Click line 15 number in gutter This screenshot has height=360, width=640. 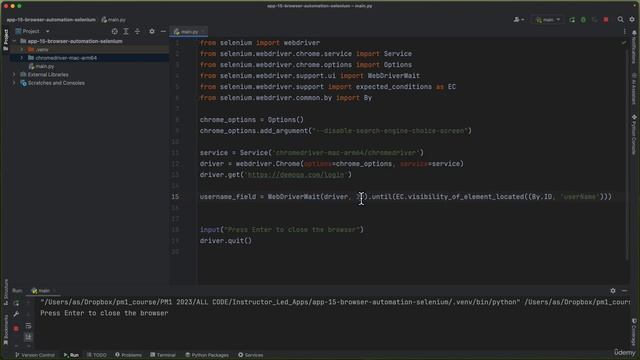175,197
